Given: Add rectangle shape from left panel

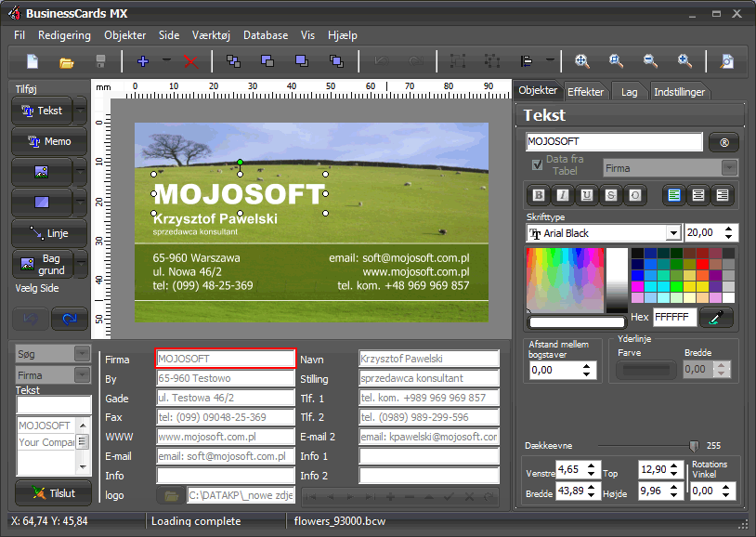Looking at the screenshot, I should tap(42, 203).
